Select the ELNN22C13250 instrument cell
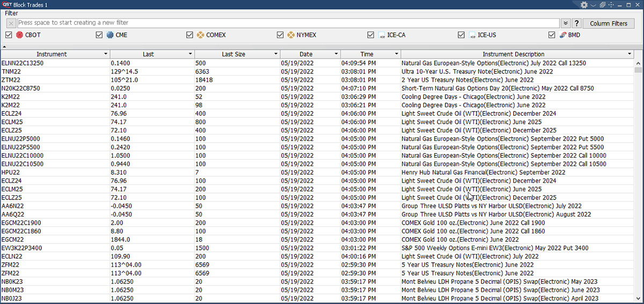644x304 pixels. [55, 63]
